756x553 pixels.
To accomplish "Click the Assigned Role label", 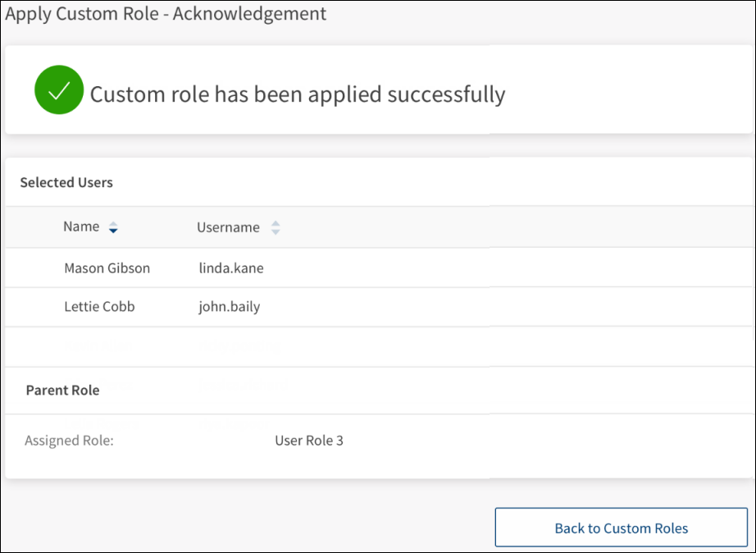I will coord(69,441).
